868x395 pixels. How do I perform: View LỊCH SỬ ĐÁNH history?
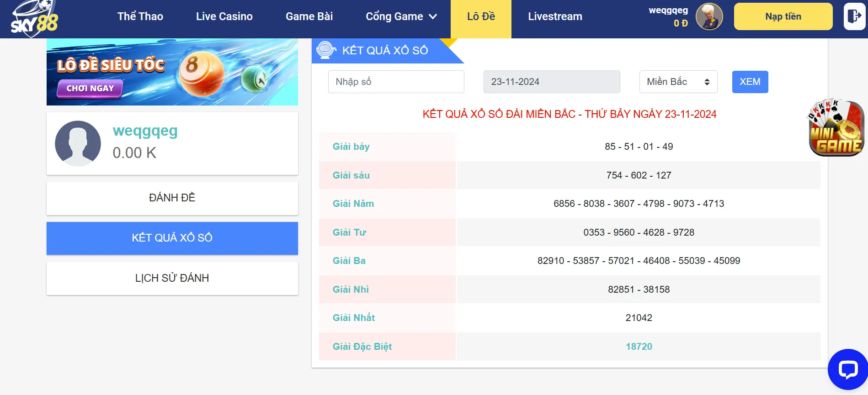(x=172, y=278)
